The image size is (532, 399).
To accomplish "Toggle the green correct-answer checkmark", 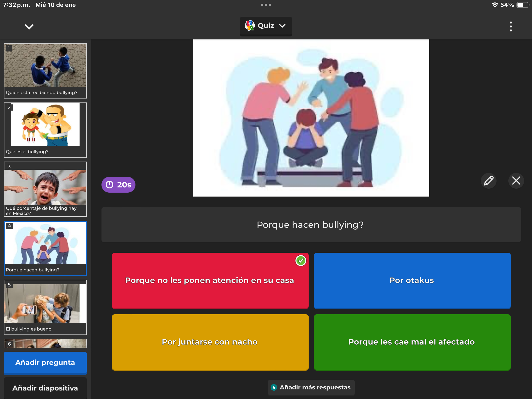I will click(300, 261).
